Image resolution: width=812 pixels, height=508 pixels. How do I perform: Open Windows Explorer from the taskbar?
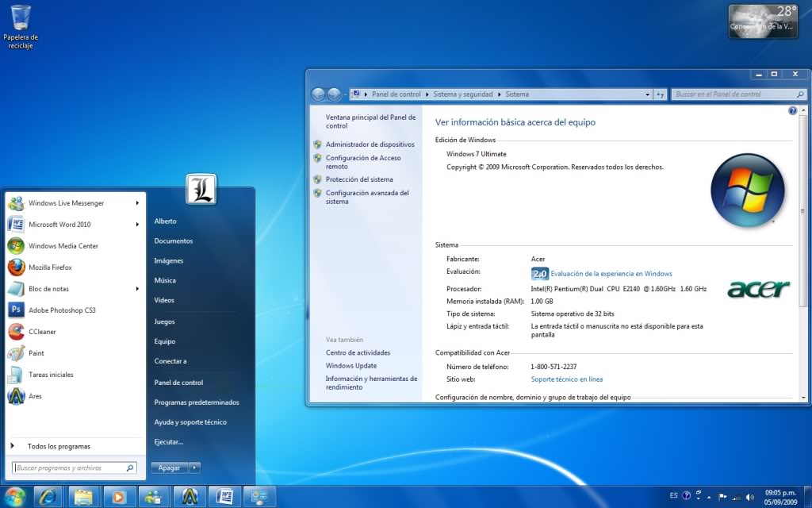coord(83,497)
